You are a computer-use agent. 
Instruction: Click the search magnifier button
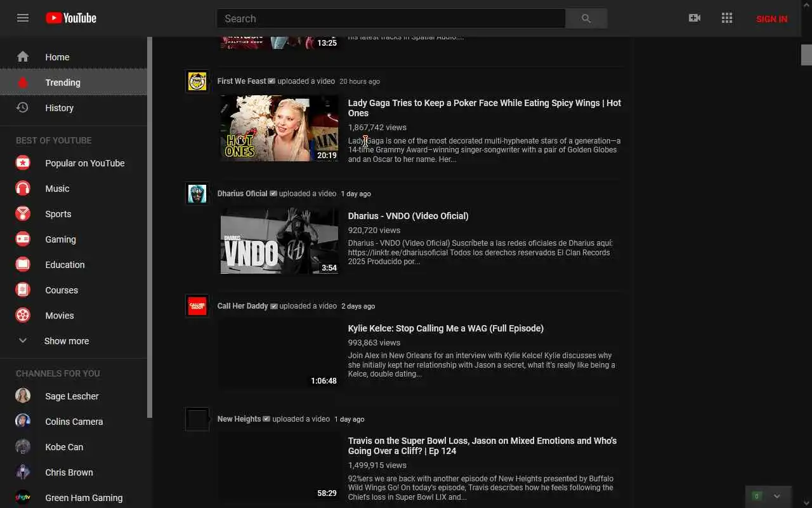(x=586, y=18)
